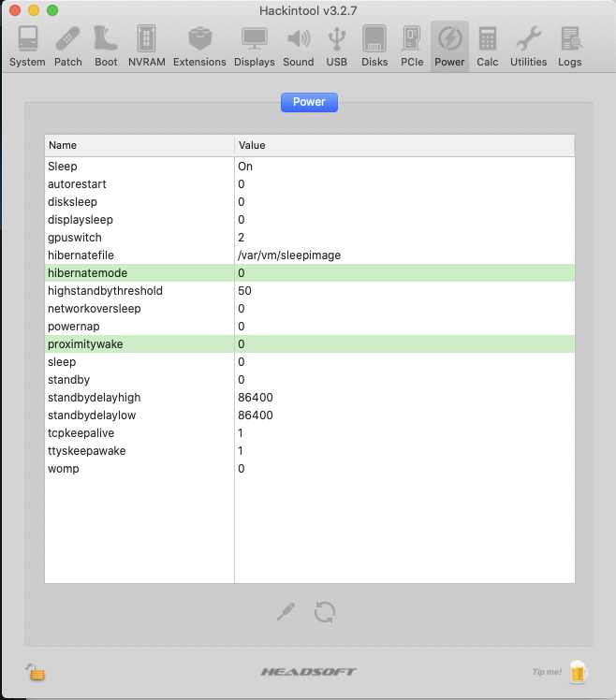Open the Patch toolbar section
The height and width of the screenshot is (700, 616).
coord(68,47)
